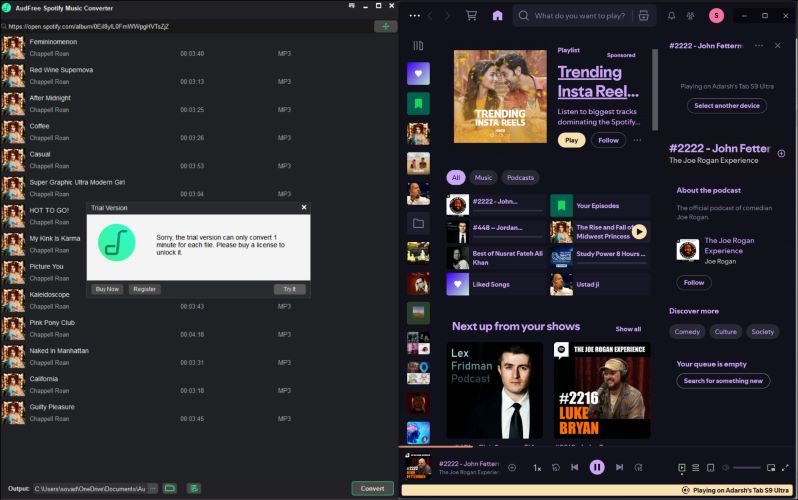This screenshot has height=500, width=798.
Task: Follow the Trending Insta Reels playlist
Action: [x=608, y=141]
